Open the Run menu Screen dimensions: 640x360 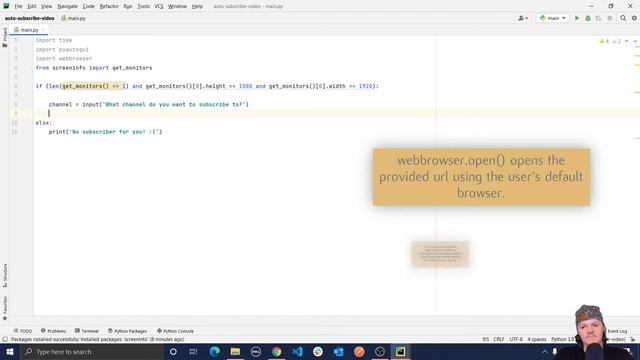(x=128, y=7)
